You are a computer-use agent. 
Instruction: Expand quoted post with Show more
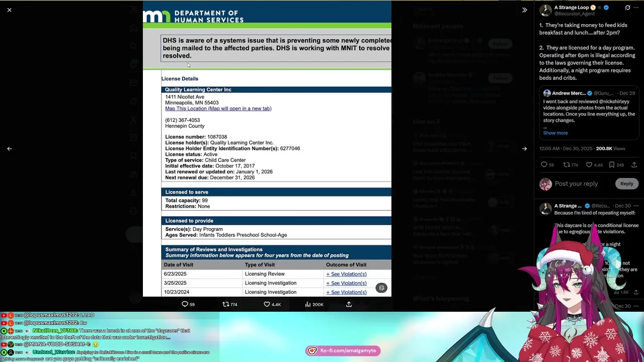tap(555, 133)
